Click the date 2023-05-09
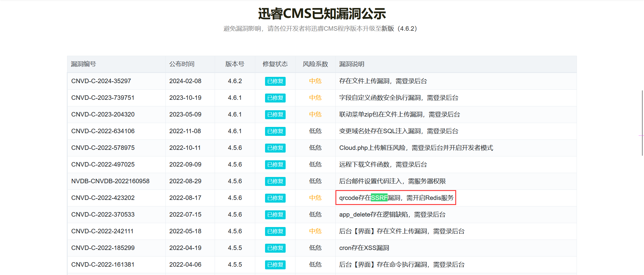Image resolution: width=644 pixels, height=275 pixels. 185,114
